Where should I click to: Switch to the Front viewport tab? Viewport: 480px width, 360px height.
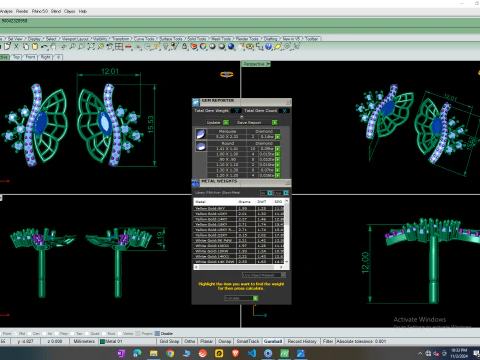pos(30,57)
